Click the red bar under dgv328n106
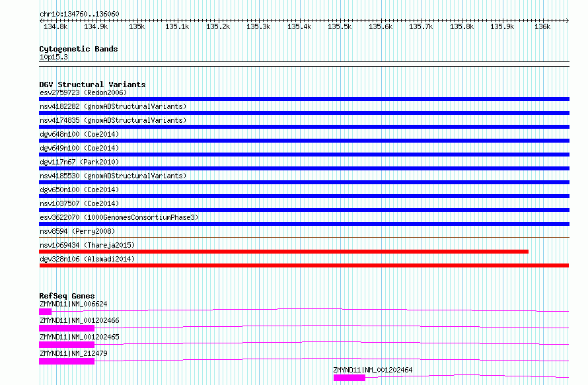 click(x=304, y=265)
